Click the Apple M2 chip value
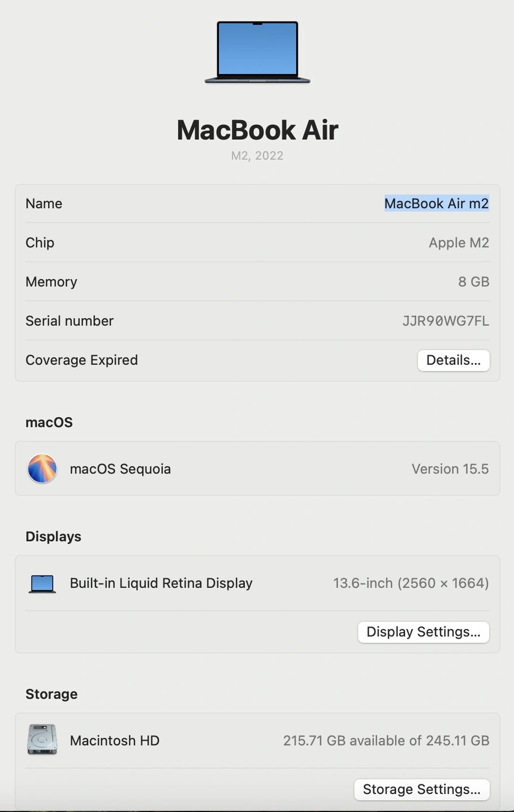Screen dimensions: 514x812 click(459, 243)
